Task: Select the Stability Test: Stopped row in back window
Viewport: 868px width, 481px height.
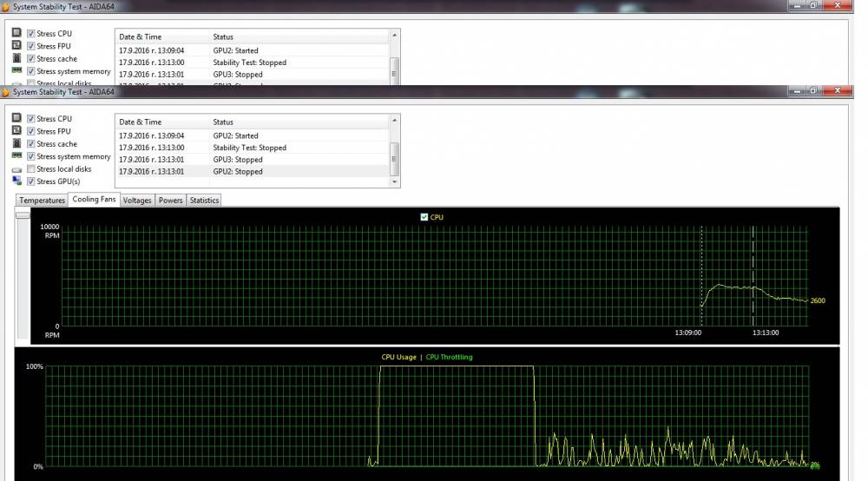Action: point(252,63)
